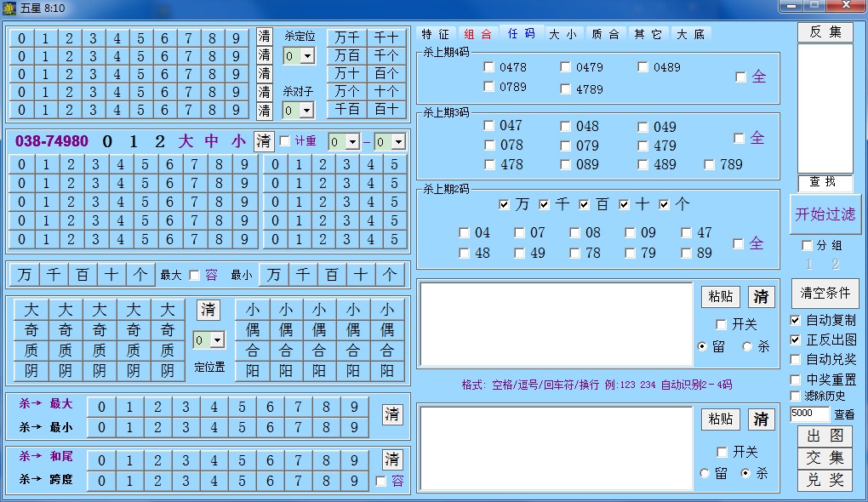
Task: Click the 反集 button
Action: pyautogui.click(x=824, y=31)
